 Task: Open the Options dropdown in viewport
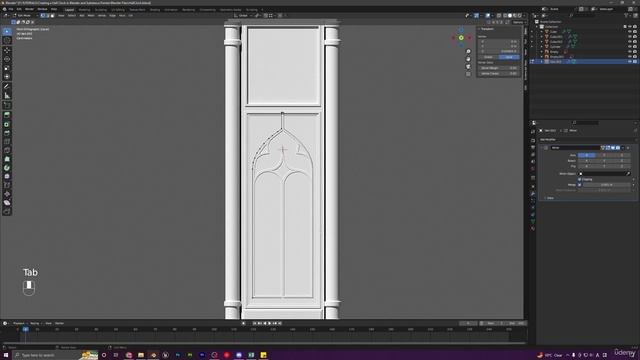pos(518,22)
